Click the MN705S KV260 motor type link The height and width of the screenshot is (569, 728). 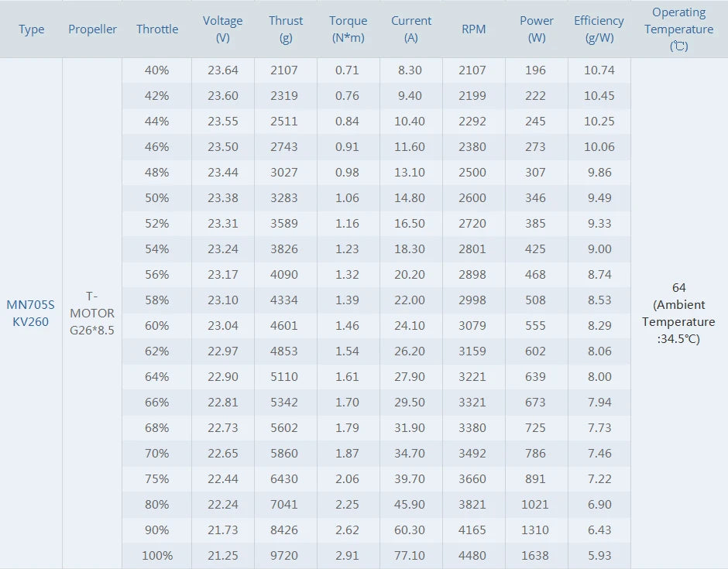tap(31, 313)
